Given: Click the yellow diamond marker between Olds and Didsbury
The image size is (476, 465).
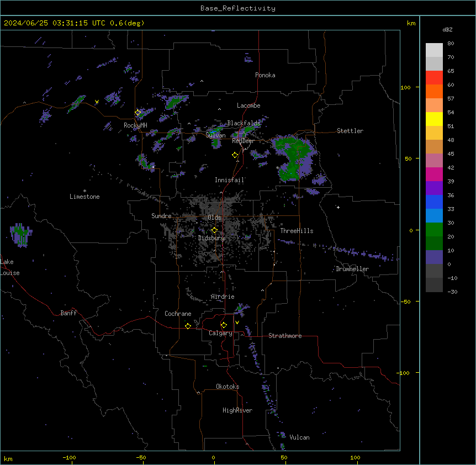Looking at the screenshot, I should click(x=214, y=230).
